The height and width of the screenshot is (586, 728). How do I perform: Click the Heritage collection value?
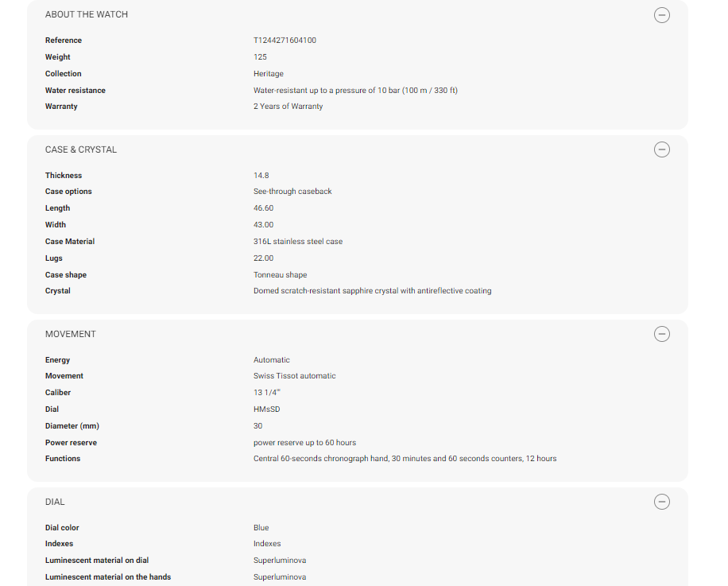click(x=269, y=74)
